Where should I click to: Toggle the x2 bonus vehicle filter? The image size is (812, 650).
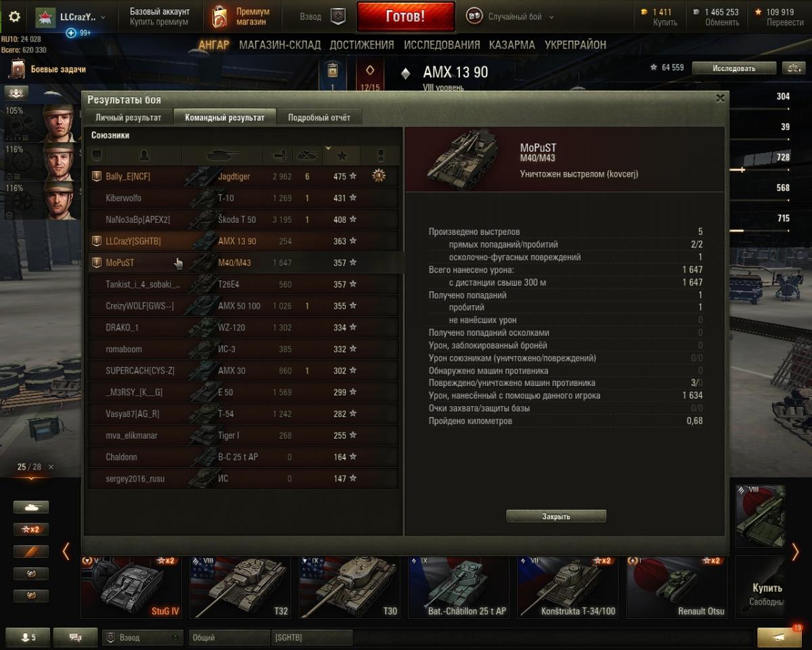[31, 529]
